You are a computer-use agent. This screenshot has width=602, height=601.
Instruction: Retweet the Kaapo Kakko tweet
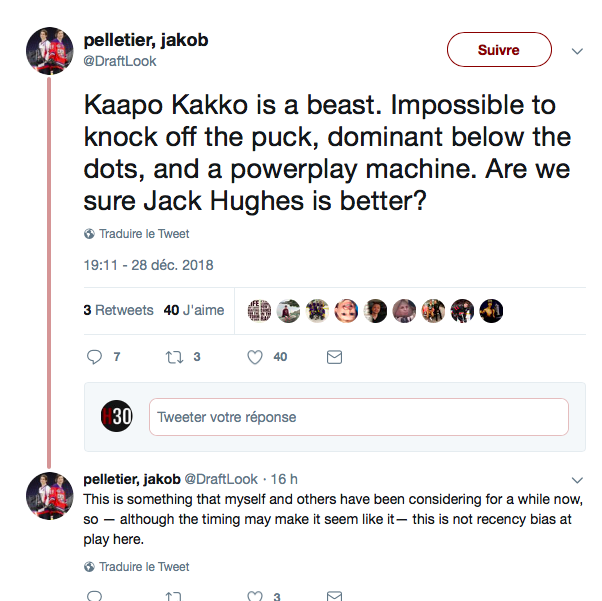point(174,357)
